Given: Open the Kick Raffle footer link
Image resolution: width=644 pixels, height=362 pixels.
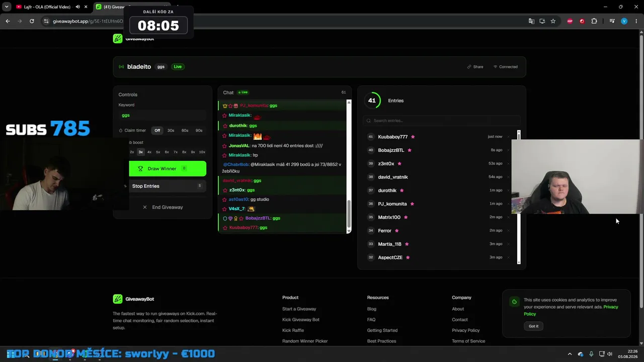Looking at the screenshot, I should (293, 330).
